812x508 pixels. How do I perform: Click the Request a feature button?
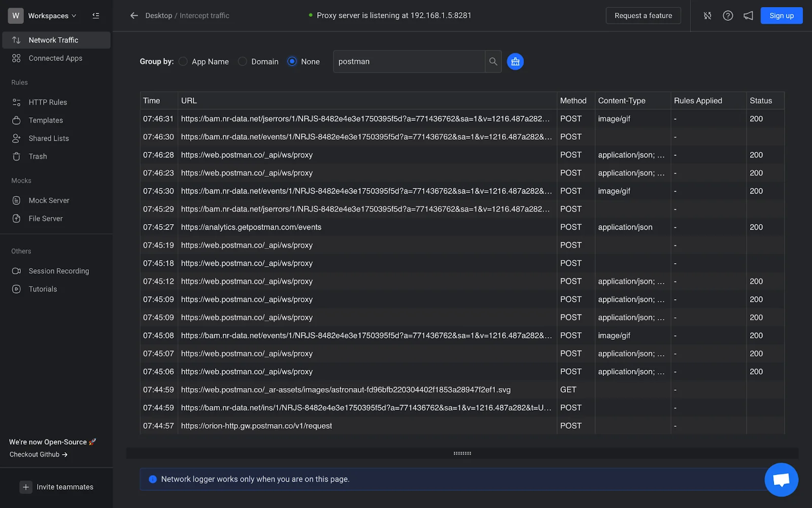point(643,16)
